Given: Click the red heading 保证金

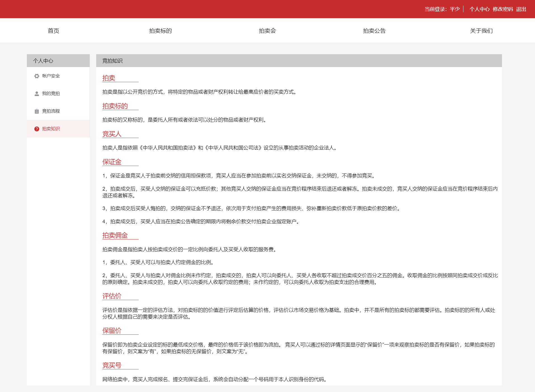Looking at the screenshot, I should pyautogui.click(x=112, y=162).
